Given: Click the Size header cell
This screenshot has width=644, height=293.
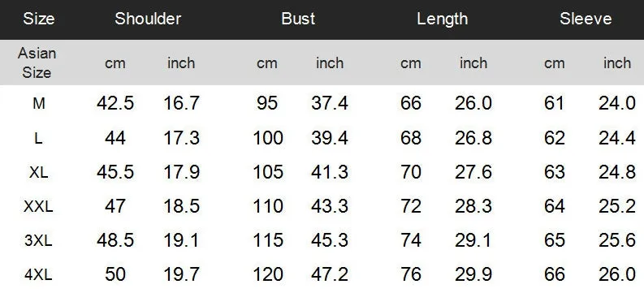Looking at the screenshot, I should (39, 19).
